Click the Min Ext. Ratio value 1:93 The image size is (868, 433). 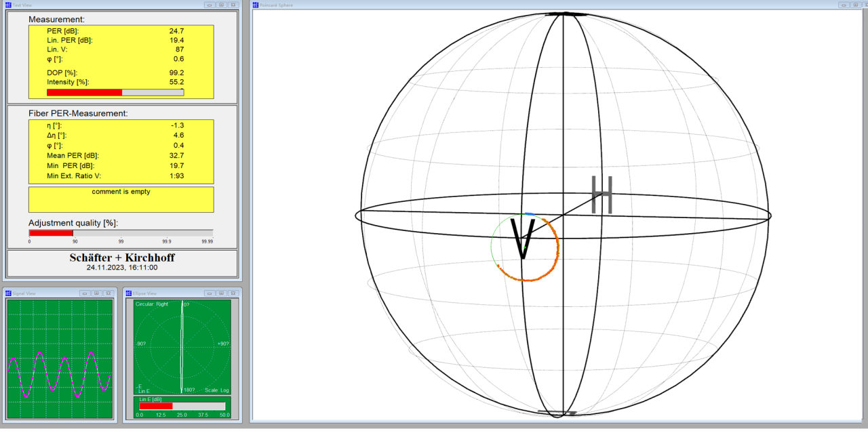(176, 176)
